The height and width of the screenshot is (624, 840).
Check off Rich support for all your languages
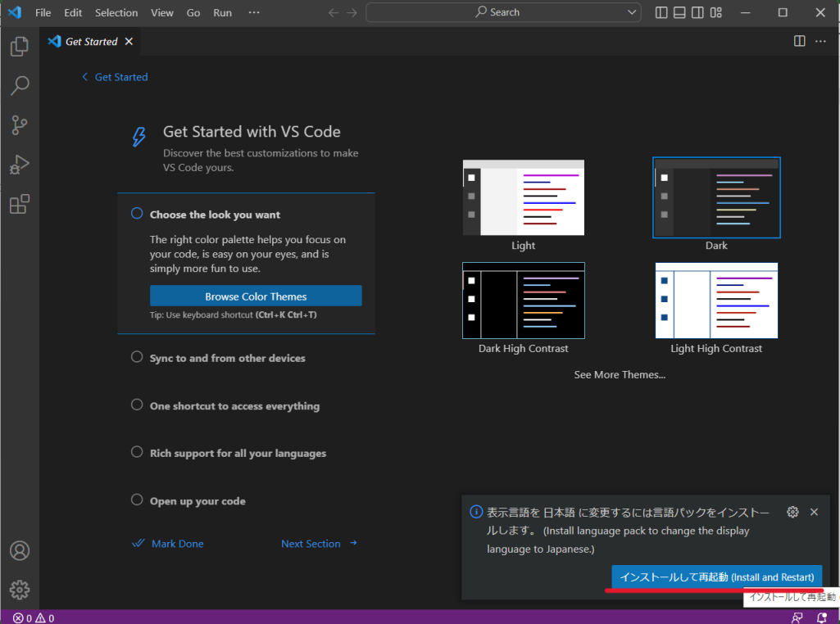[x=137, y=452]
